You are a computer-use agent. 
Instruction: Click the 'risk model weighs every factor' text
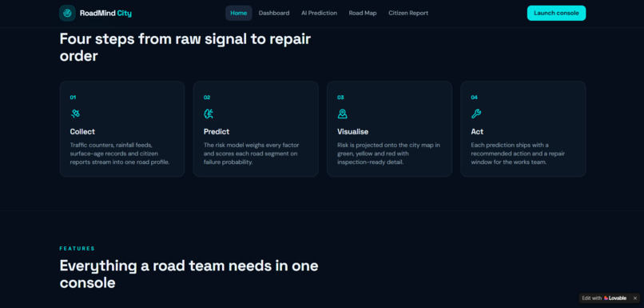tap(252, 154)
